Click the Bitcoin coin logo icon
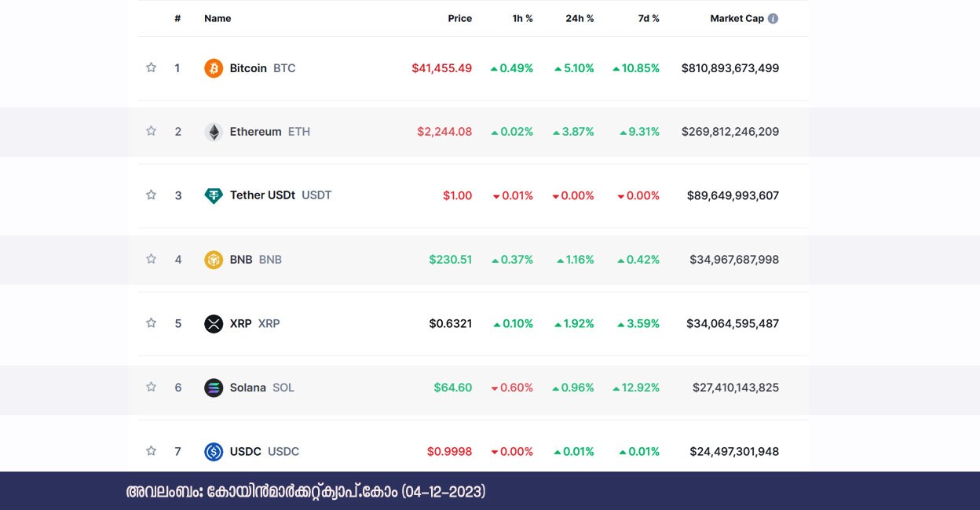Viewport: 980px width, 510px height. [214, 68]
